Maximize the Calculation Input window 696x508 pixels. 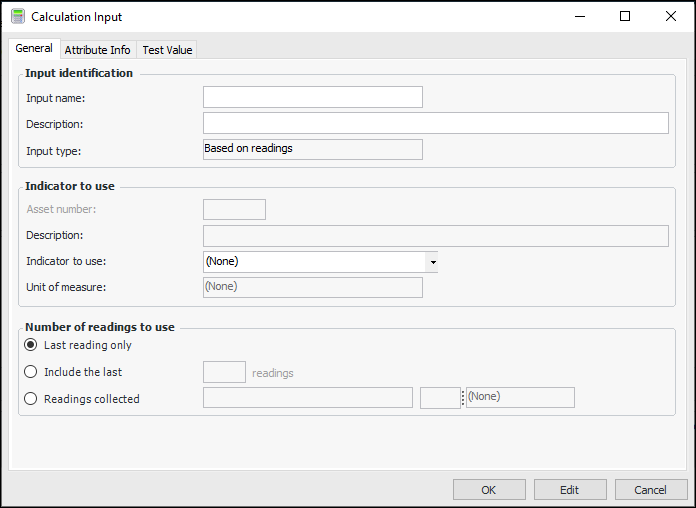(625, 16)
